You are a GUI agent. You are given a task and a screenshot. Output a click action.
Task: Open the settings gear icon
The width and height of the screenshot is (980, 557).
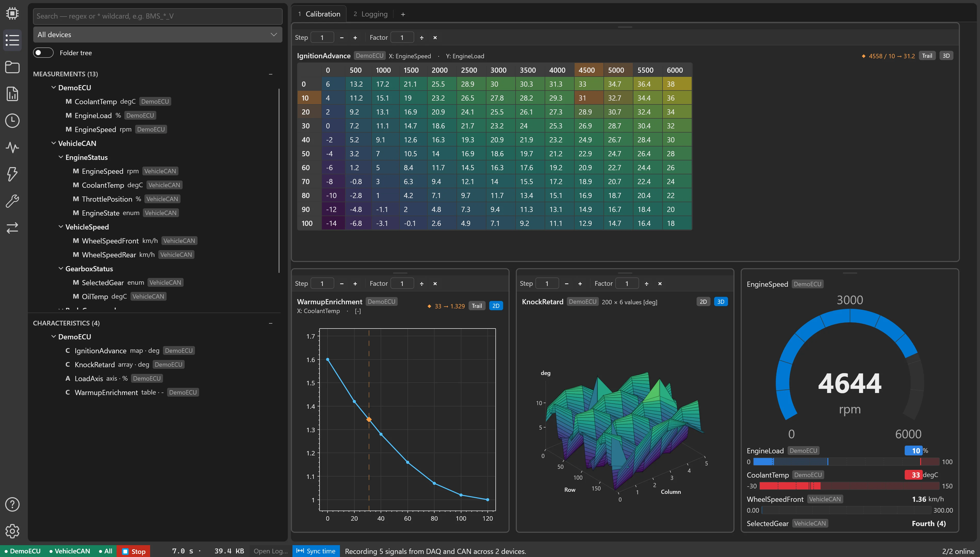(x=12, y=531)
